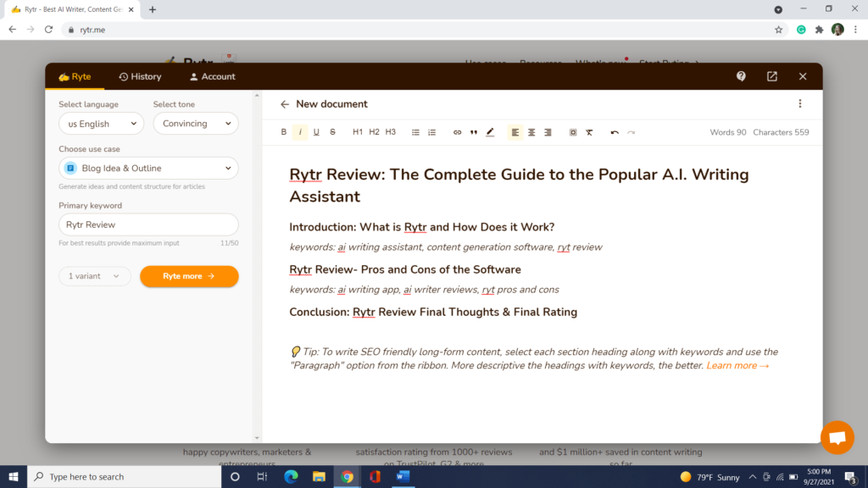868x488 pixels.
Task: Click the numbered list icon
Action: [431, 132]
